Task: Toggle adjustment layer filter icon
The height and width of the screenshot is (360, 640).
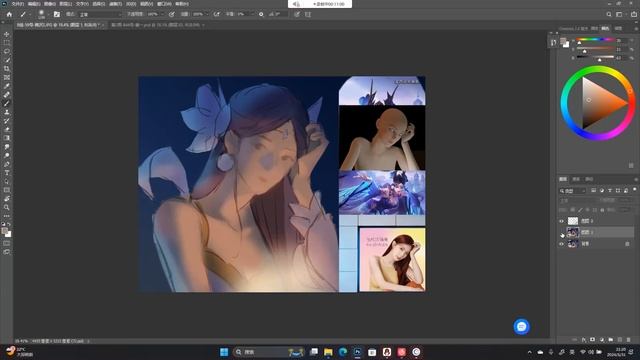Action: point(602,191)
